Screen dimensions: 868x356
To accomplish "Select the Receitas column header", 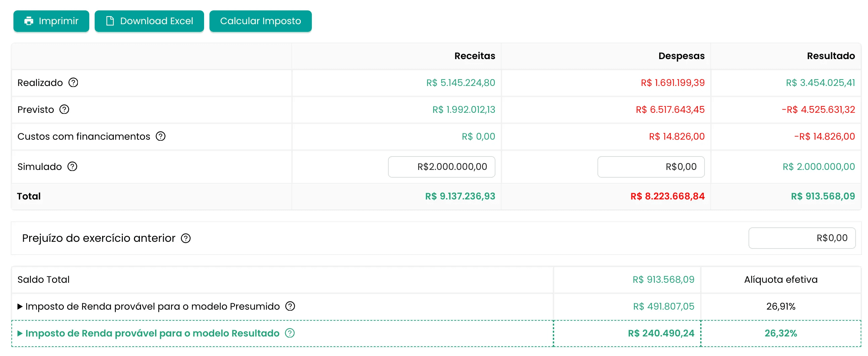I will point(475,56).
